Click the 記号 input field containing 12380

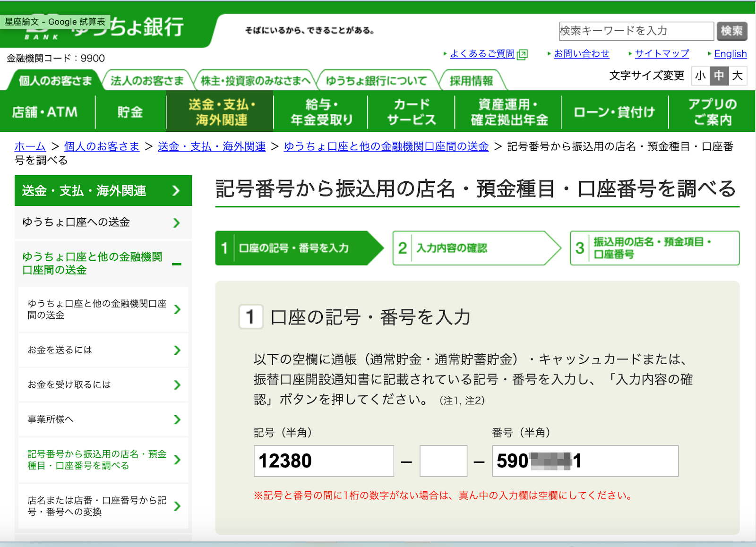pyautogui.click(x=324, y=461)
